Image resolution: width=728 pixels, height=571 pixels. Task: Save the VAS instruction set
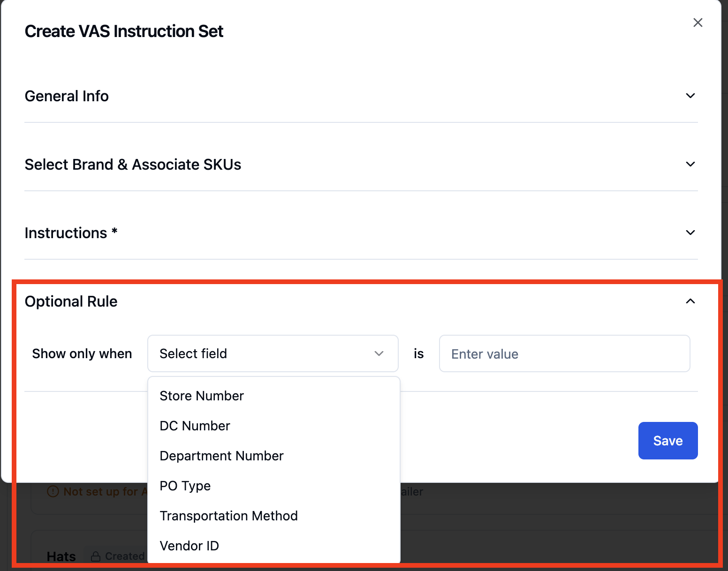(x=667, y=441)
